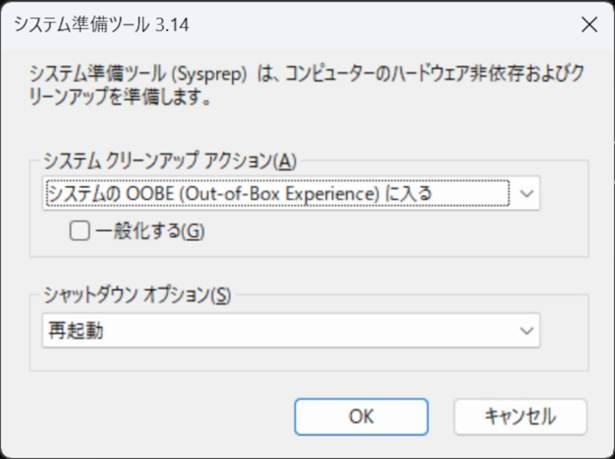Click the Sysprep description text
615x459 pixels.
[x=307, y=85]
